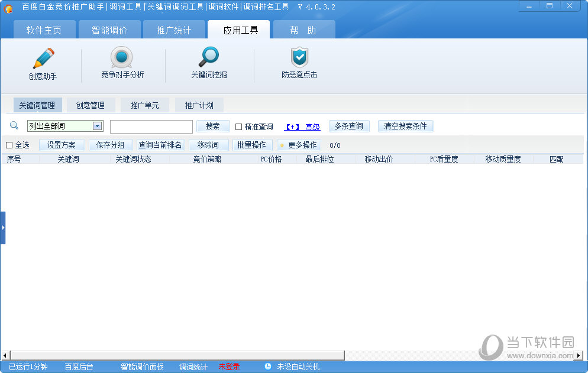
Task: Open 智能调价面板 from the status bar
Action: tap(142, 366)
